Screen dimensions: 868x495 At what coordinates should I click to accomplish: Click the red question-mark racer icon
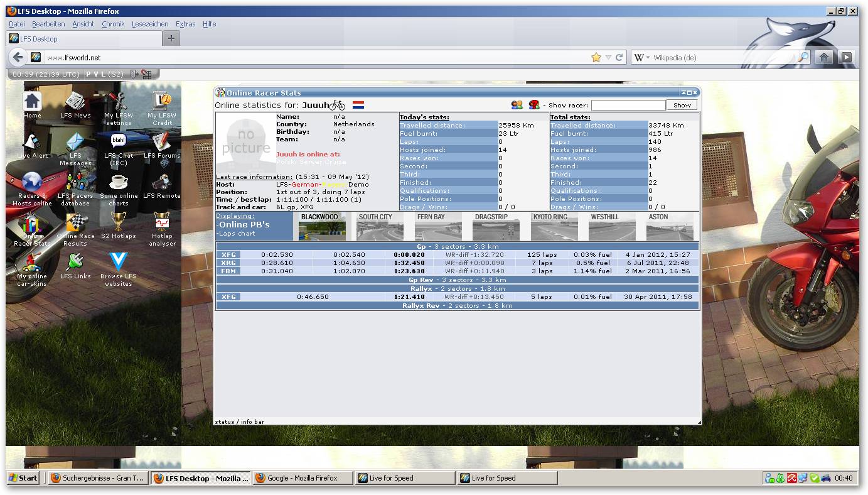534,105
